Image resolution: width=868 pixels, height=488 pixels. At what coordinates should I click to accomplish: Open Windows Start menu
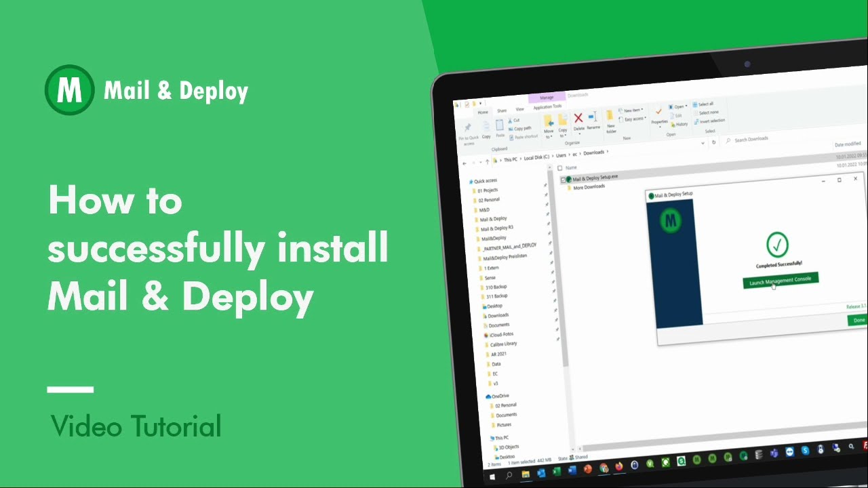coord(492,477)
